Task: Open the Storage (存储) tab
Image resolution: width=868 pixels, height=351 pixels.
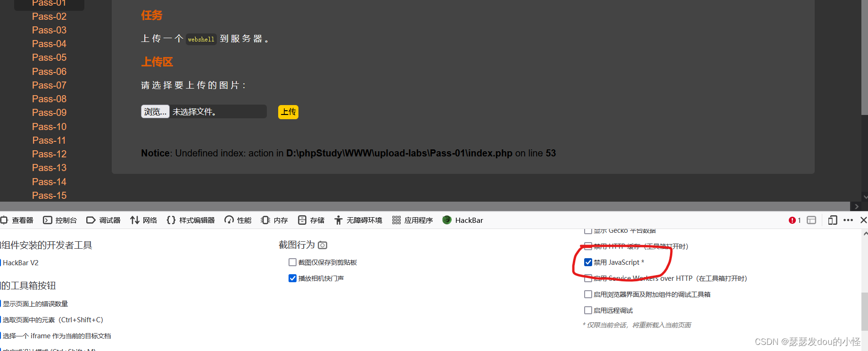Action: 311,220
